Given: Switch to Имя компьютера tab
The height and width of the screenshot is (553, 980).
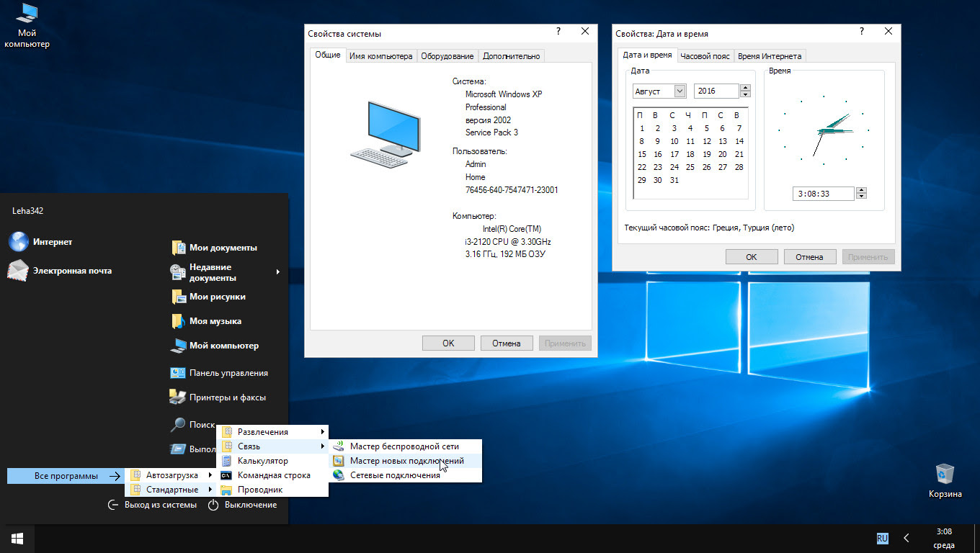Looking at the screenshot, I should click(380, 56).
